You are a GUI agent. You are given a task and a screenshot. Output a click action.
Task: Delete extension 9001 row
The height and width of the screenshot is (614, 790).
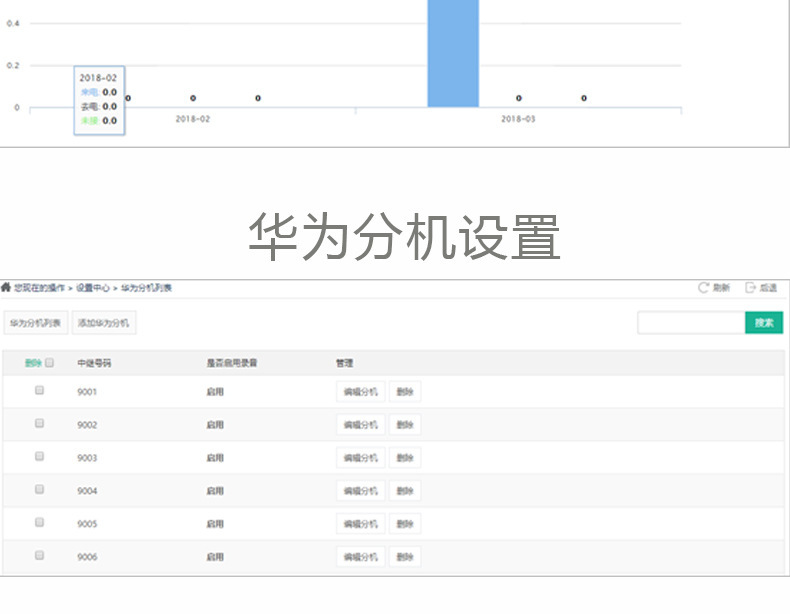click(405, 391)
